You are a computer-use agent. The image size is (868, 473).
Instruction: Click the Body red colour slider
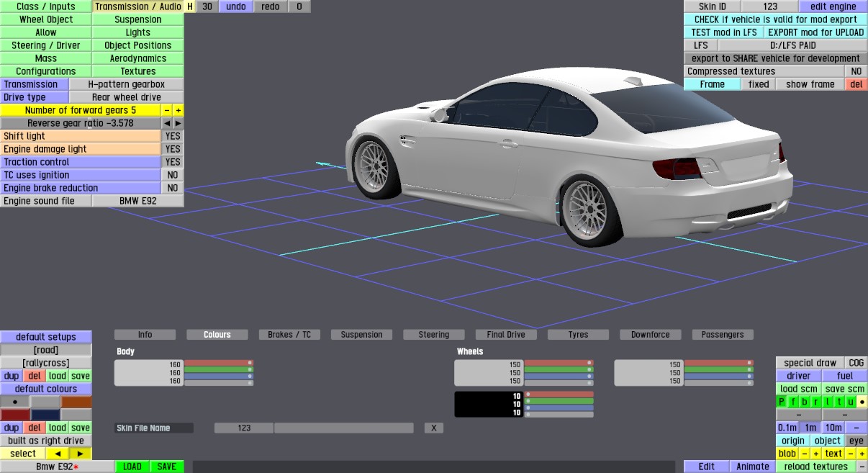pyautogui.click(x=219, y=363)
